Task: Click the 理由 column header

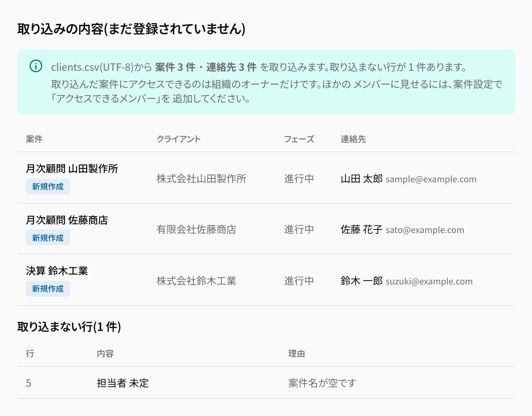Action: [297, 353]
